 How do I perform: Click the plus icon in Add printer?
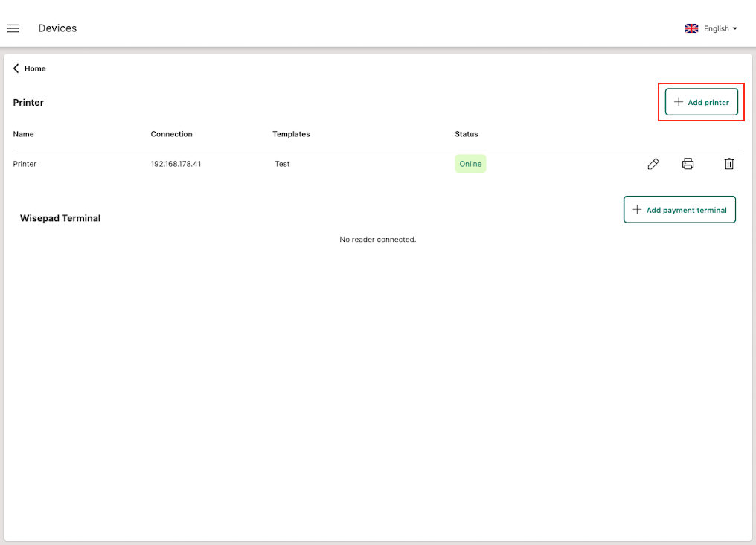tap(678, 102)
